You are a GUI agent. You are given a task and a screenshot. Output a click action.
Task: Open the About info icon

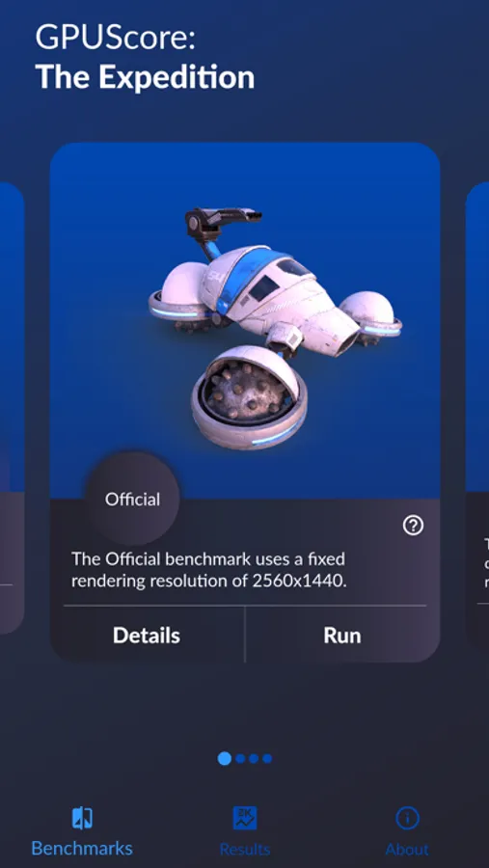[407, 818]
